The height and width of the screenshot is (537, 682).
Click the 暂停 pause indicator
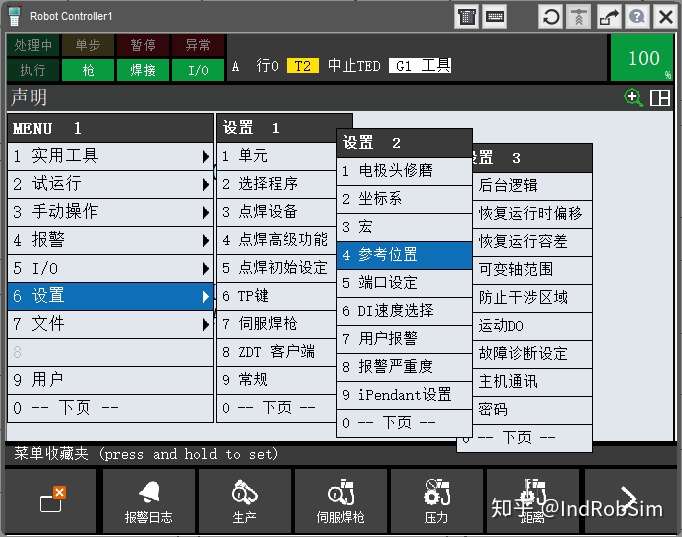tap(143, 45)
